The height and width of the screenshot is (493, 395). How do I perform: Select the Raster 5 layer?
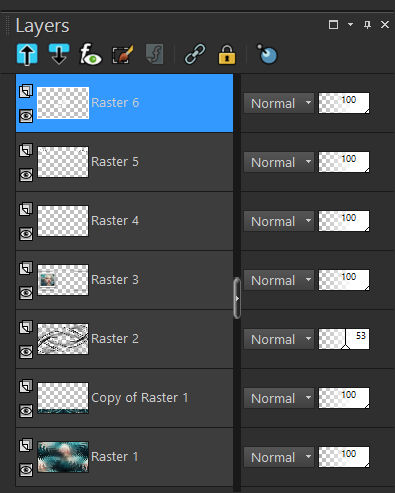(x=124, y=162)
